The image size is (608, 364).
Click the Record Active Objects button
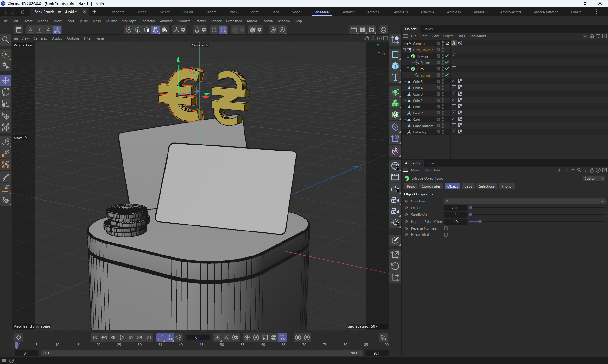[218, 337]
